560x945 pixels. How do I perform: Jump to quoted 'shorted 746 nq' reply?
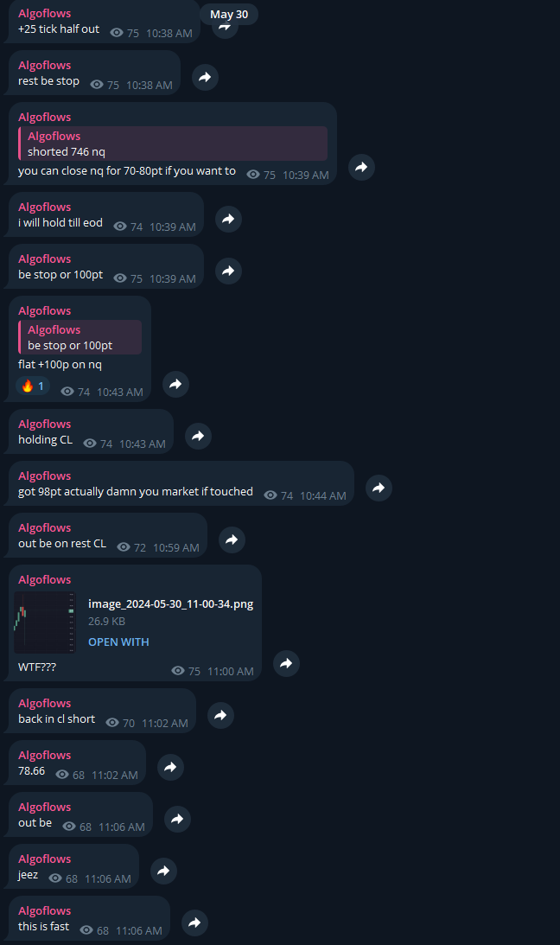[x=173, y=144]
